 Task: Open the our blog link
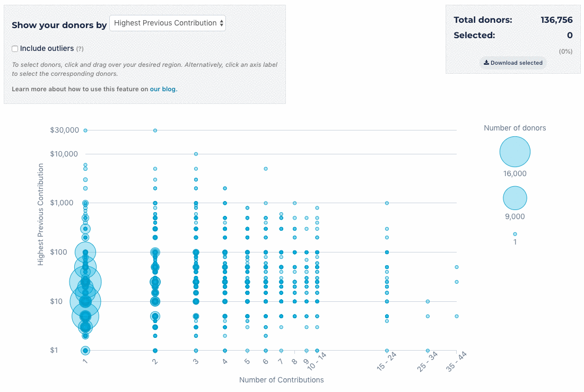point(163,89)
